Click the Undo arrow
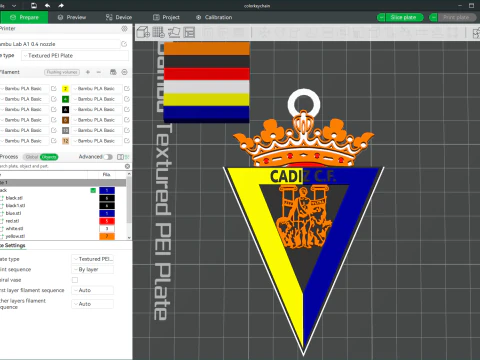The height and width of the screenshot is (360, 480). pos(47,5)
